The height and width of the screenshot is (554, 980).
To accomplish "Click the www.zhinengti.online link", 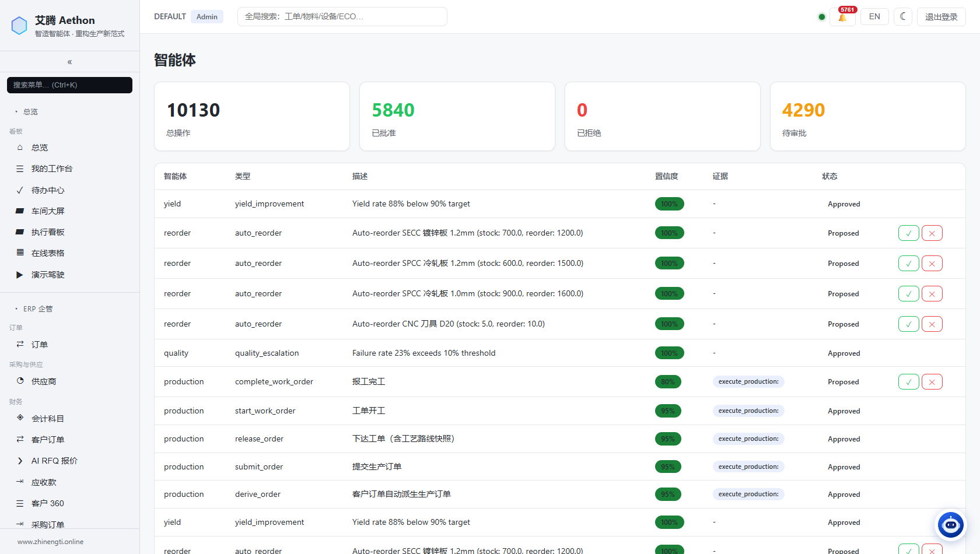I will [x=50, y=542].
